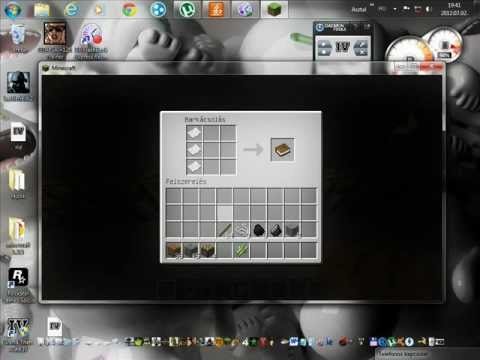Click the IV image in DAEMON Tools gadget
Screen dimensions: 480x360
[x=342, y=48]
